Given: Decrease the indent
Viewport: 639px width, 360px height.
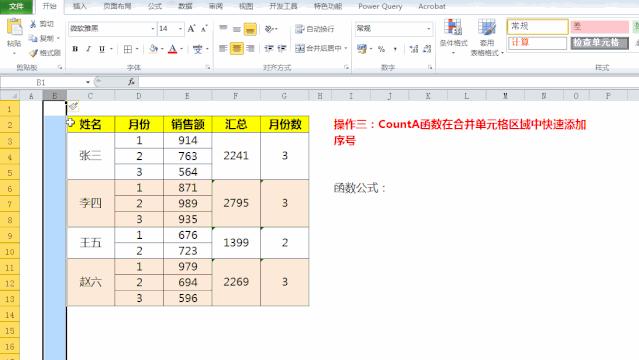Looking at the screenshot, I should [x=269, y=49].
